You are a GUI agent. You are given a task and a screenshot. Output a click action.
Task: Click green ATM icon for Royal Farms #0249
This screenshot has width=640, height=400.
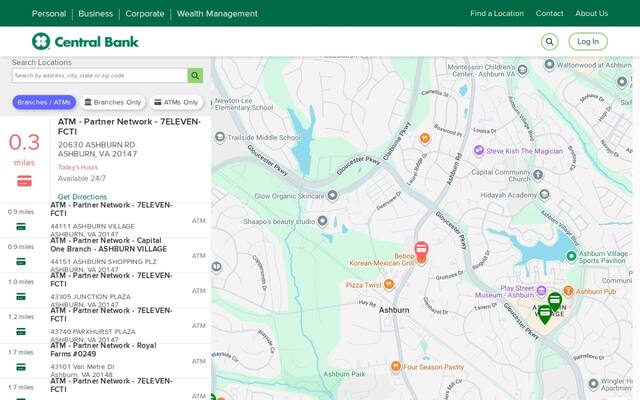click(x=21, y=367)
